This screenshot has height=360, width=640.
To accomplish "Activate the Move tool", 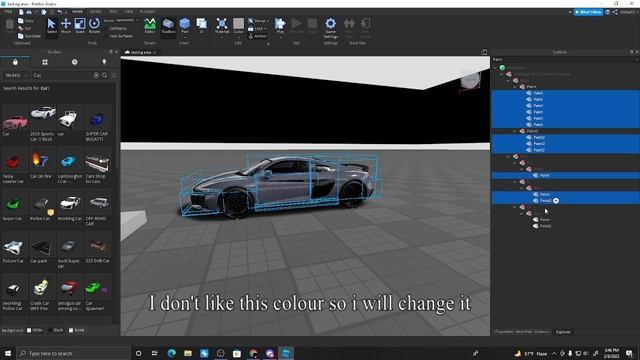I will tap(66, 26).
